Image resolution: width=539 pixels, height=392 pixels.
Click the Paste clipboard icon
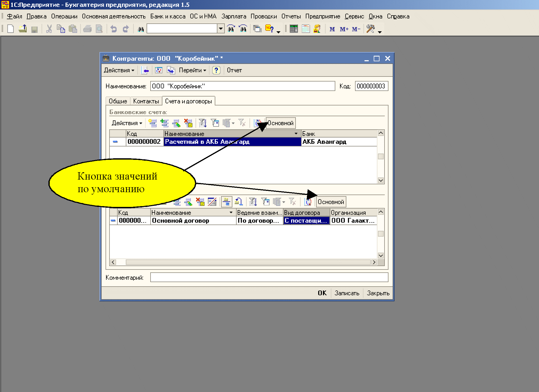(73, 29)
